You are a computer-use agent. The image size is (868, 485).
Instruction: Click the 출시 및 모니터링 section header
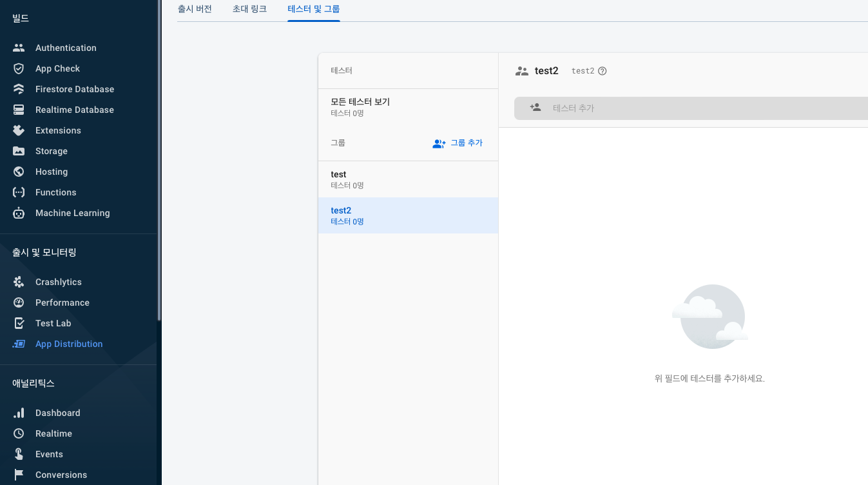(44, 252)
